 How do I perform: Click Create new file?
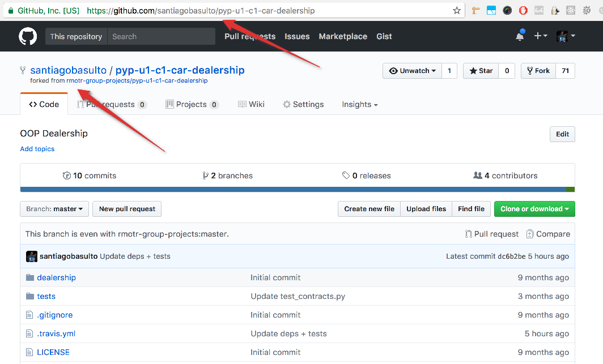tap(369, 209)
